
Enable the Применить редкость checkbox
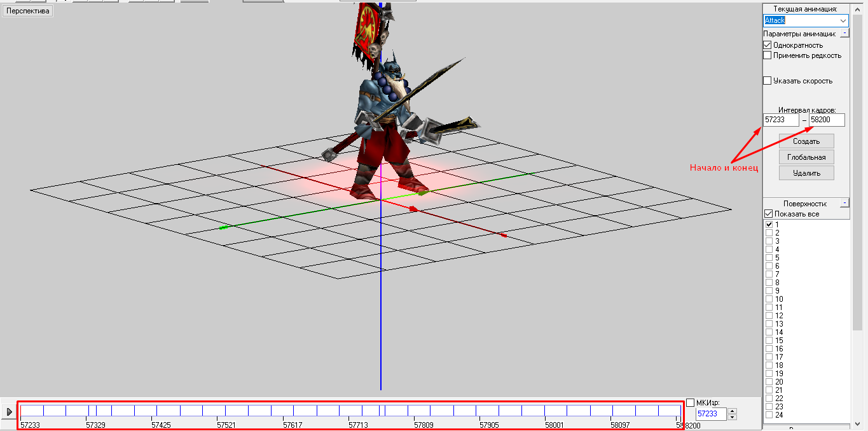coord(768,55)
